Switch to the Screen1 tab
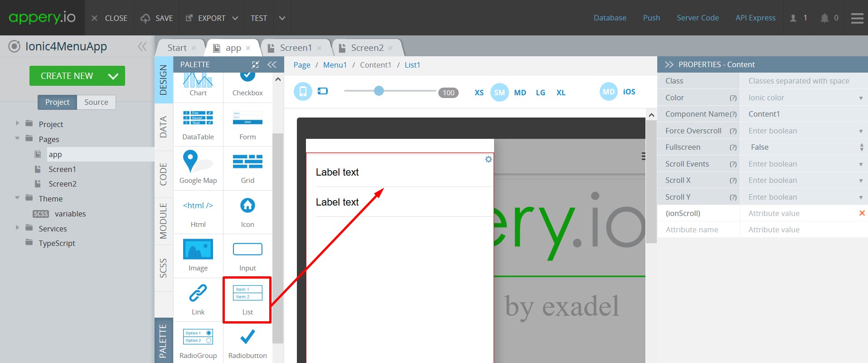This screenshot has width=868, height=363. pos(296,48)
